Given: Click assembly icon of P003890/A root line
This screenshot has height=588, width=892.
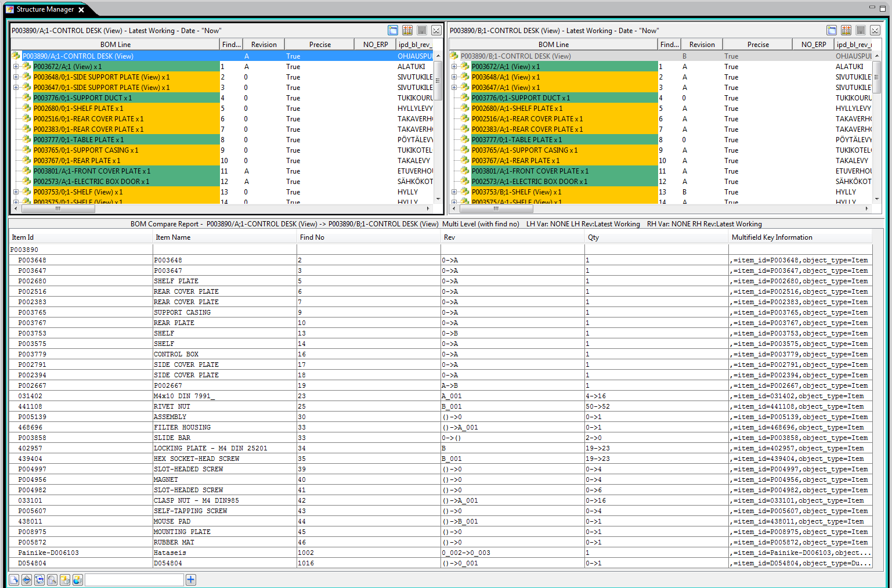Looking at the screenshot, I should pyautogui.click(x=16, y=56).
